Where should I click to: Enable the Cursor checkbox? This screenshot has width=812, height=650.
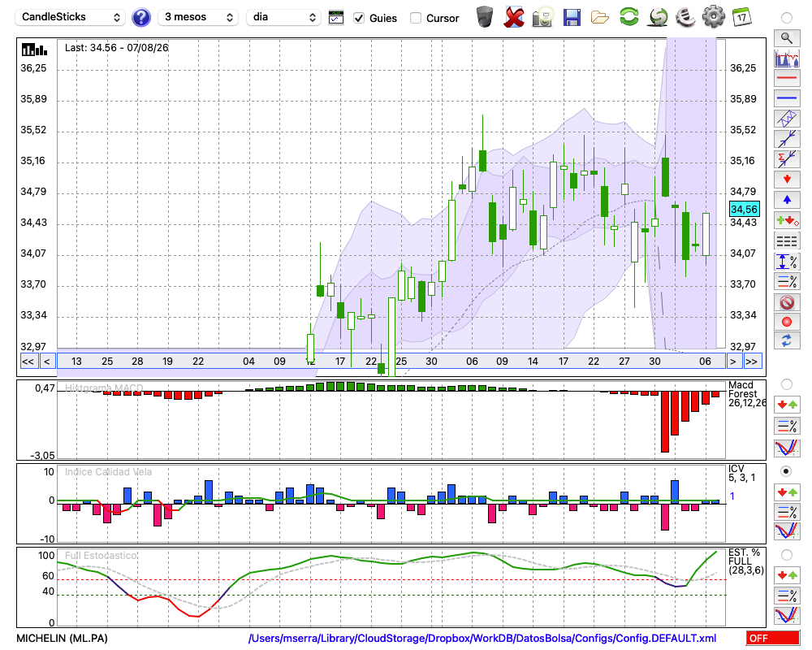[x=415, y=18]
